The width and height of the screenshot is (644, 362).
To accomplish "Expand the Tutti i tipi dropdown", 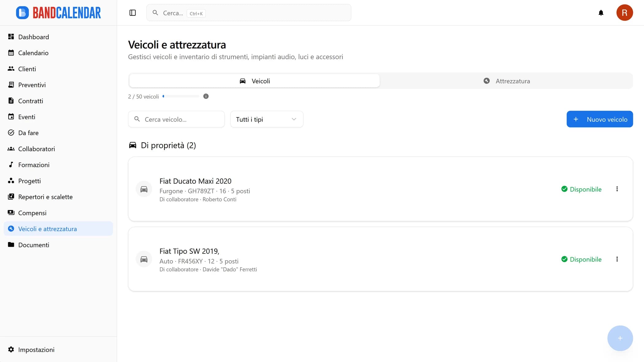I will 266,119.
